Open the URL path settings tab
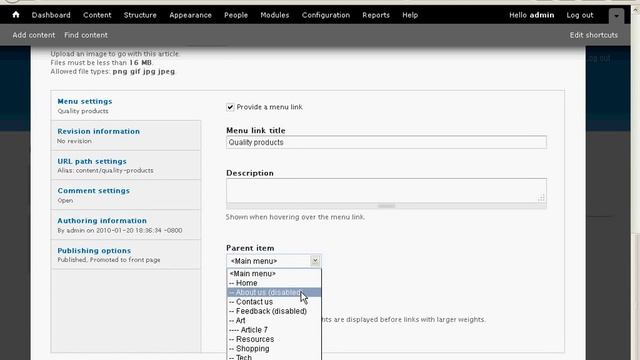This screenshot has width=640, height=360. pos(126,165)
